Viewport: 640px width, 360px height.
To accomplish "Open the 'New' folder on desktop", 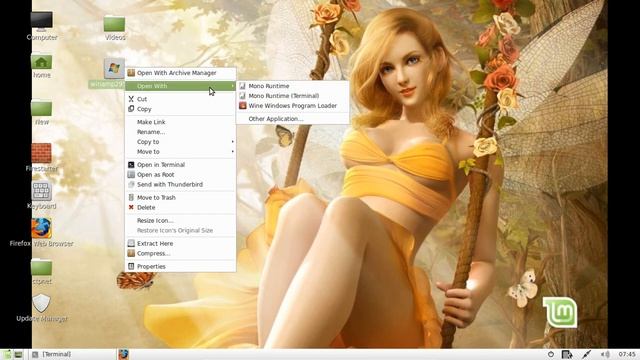I will tap(42, 109).
